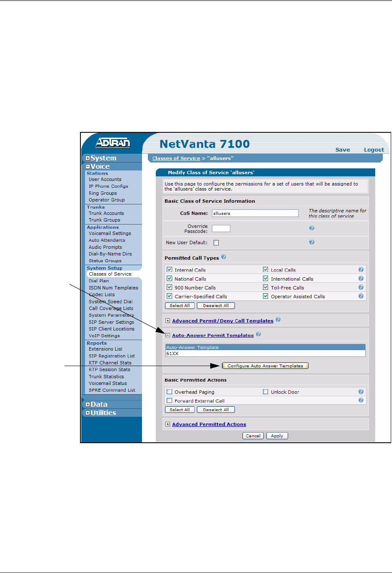Toggle the Toll-Free Calls checkbox
Image resolution: width=392 pixels, height=573 pixels.
click(266, 287)
